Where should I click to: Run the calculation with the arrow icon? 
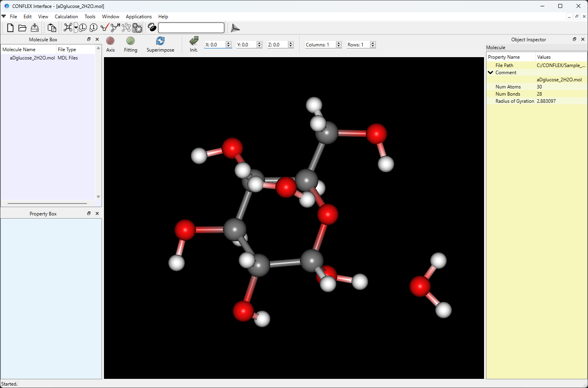tap(235, 27)
